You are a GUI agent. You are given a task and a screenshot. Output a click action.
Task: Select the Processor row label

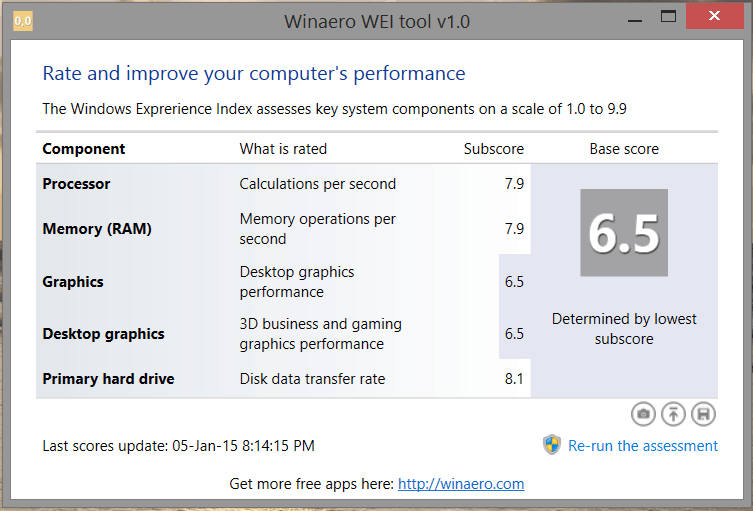(76, 184)
